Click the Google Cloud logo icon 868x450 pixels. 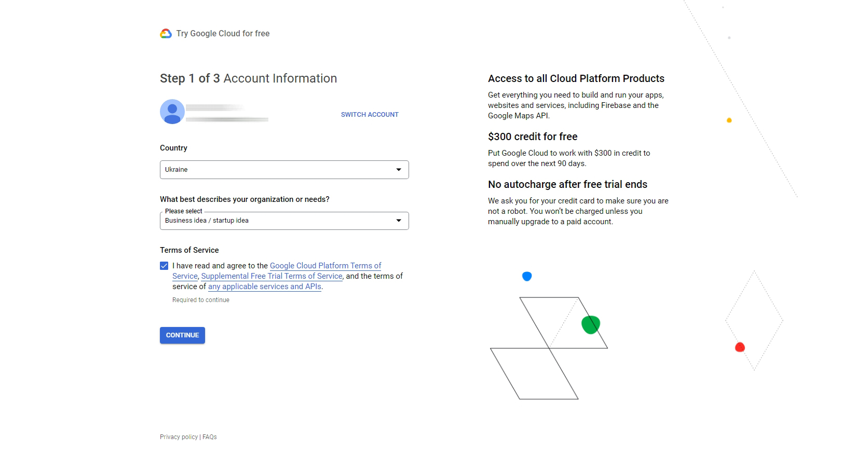(166, 34)
